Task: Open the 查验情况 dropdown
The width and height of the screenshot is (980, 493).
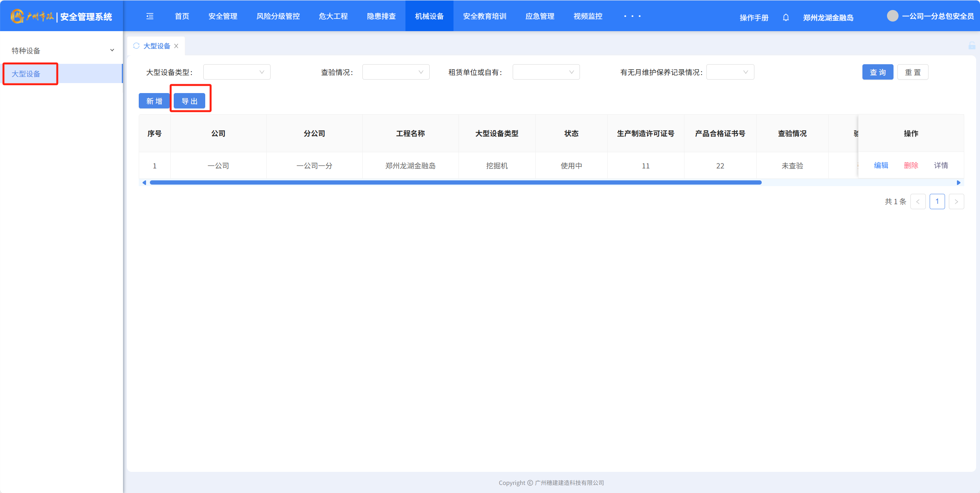Action: coord(395,72)
